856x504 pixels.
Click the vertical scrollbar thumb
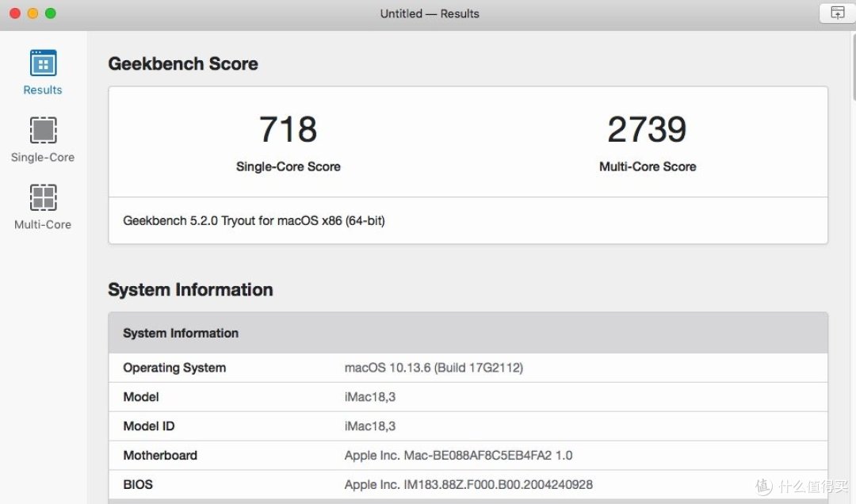coord(854,67)
